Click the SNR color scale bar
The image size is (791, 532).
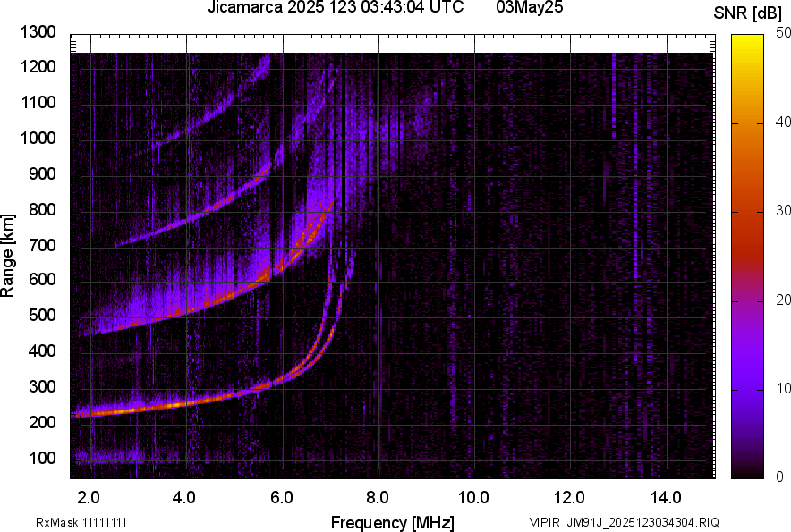[747, 257]
